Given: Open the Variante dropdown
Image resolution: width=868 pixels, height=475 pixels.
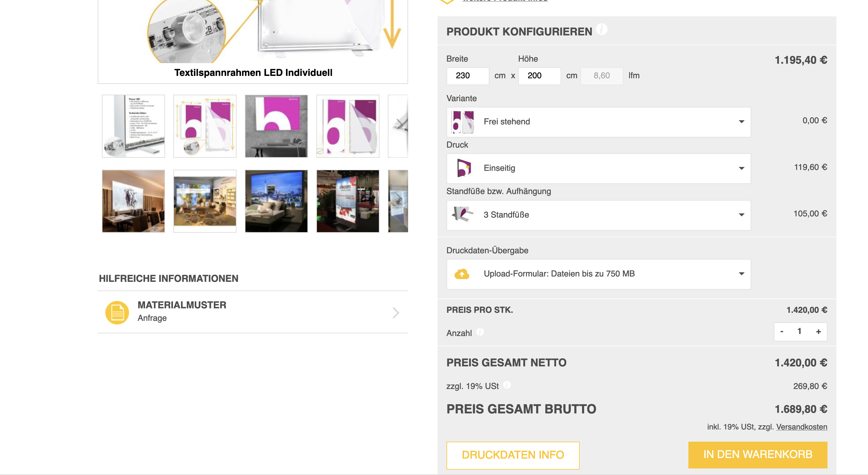Looking at the screenshot, I should coord(741,122).
